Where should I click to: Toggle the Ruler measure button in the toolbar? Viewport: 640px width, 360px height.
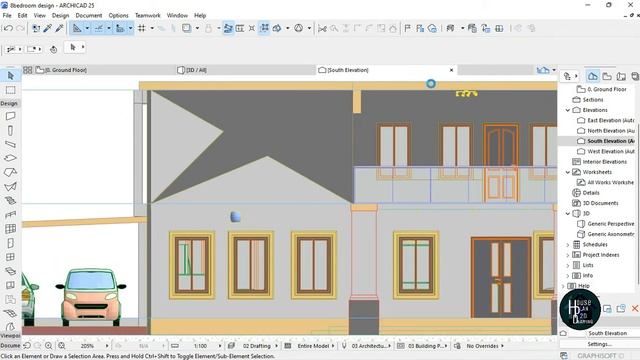coord(120,28)
